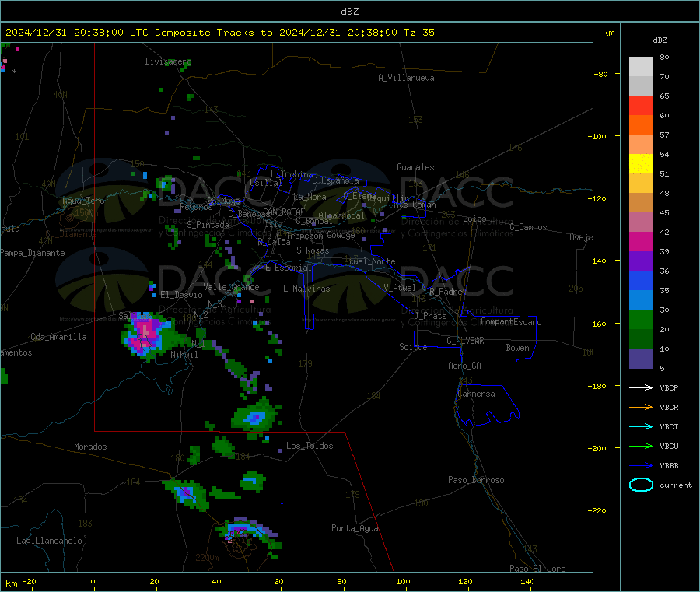Click the green VBCU arrow legend icon
This screenshot has height=592, width=700.
coord(641,446)
